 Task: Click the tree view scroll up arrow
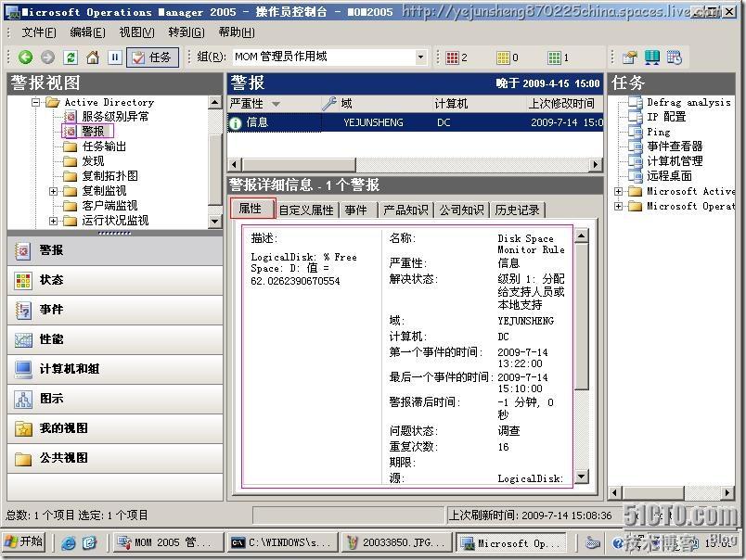tap(214, 102)
